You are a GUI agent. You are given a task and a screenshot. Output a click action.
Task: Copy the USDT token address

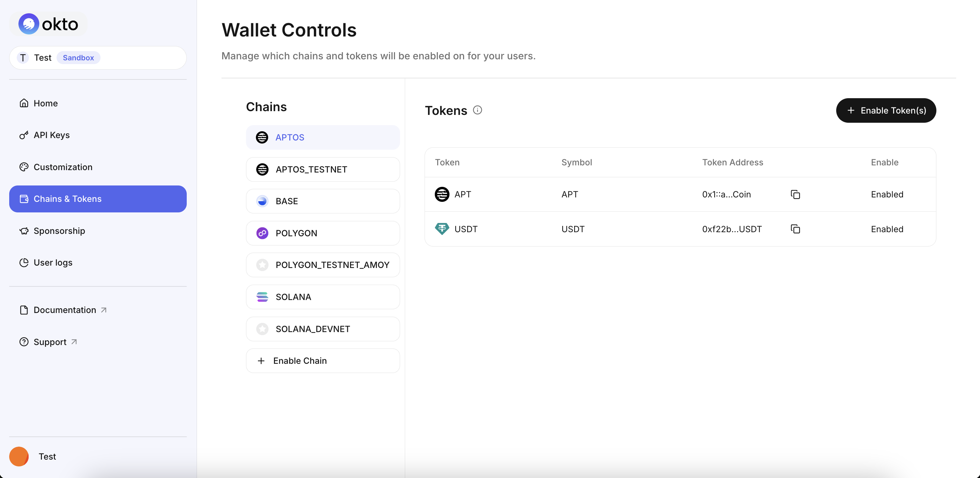tap(796, 229)
